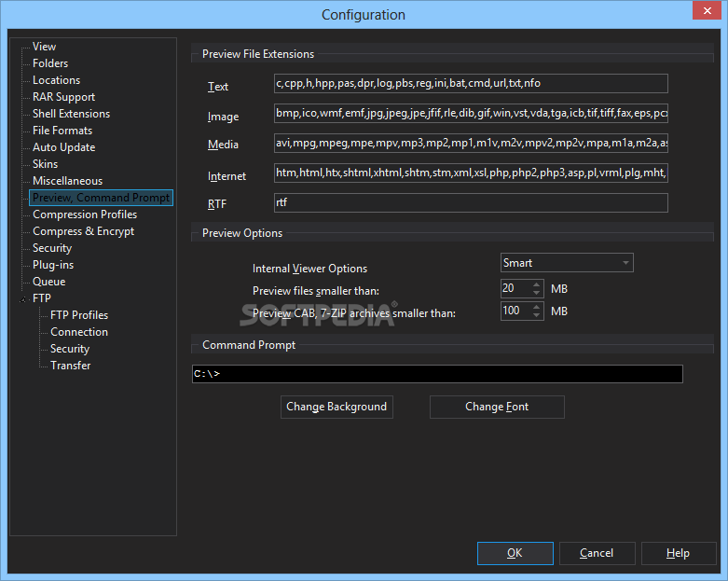Click the Image extensions field

click(x=471, y=114)
